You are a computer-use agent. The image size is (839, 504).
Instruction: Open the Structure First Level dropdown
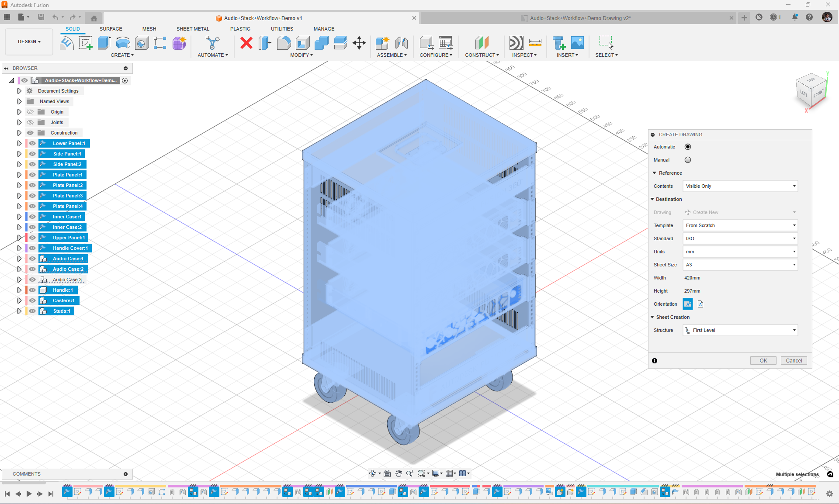tap(740, 330)
